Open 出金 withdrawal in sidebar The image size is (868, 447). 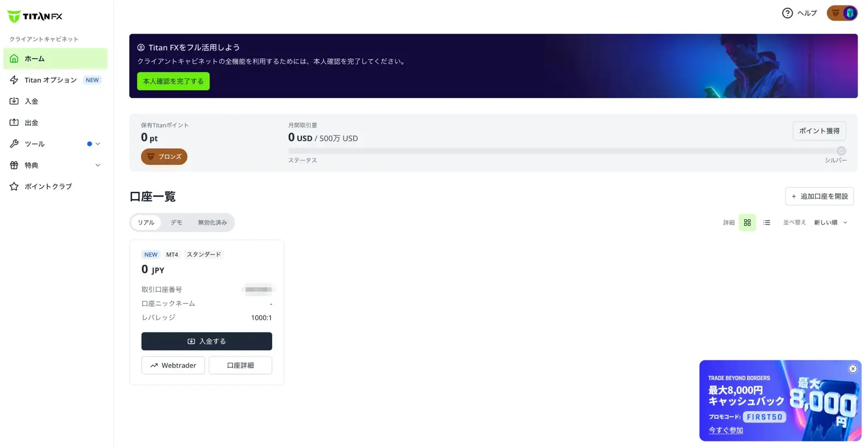(x=55, y=123)
